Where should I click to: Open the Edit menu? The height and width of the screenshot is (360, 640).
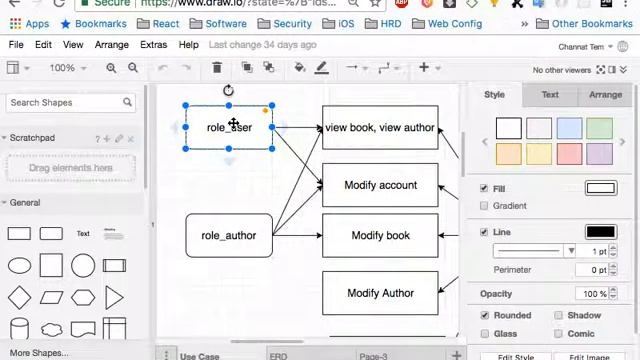43,44
